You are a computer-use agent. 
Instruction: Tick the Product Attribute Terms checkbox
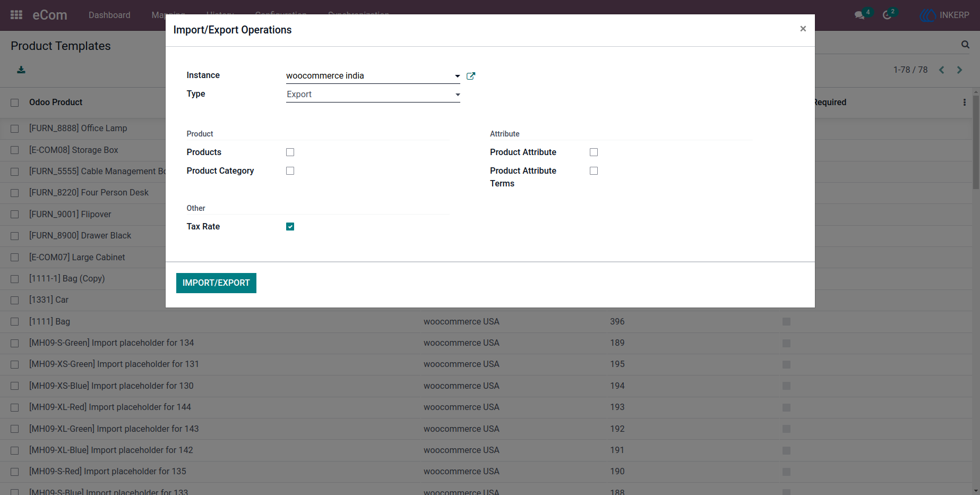(x=594, y=171)
